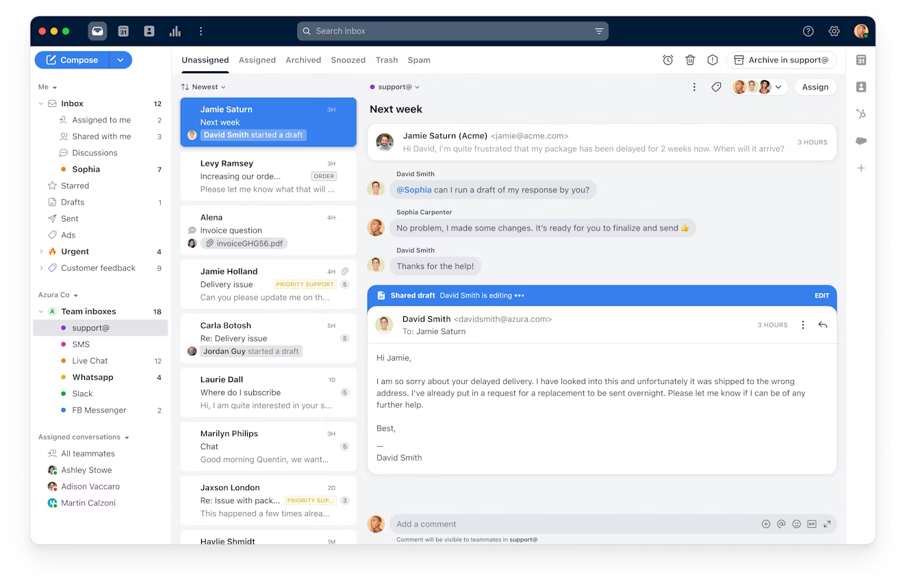Click the trash delete icon
Image resolution: width=905 pixels, height=588 pixels.
690,60
